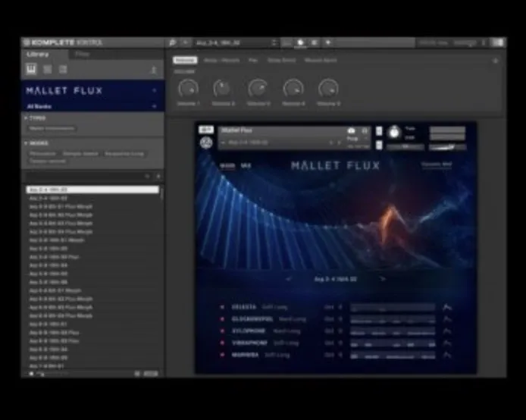The image size is (526, 420).
Task: Click the favorites star icon in search bar
Action: (158, 177)
